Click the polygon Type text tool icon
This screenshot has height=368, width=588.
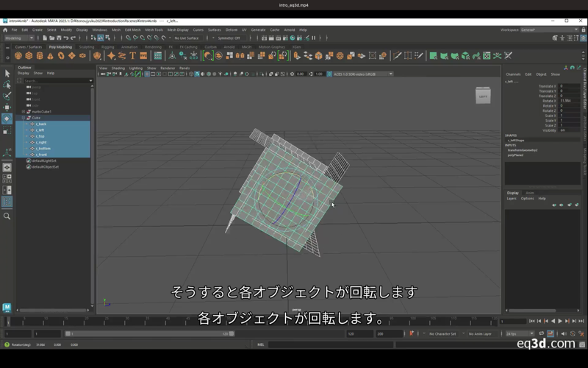tap(133, 56)
